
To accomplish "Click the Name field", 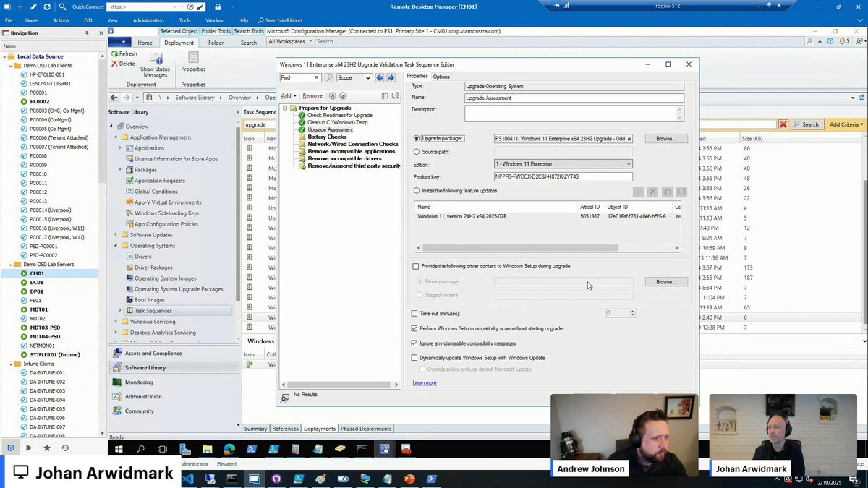I will 574,98.
